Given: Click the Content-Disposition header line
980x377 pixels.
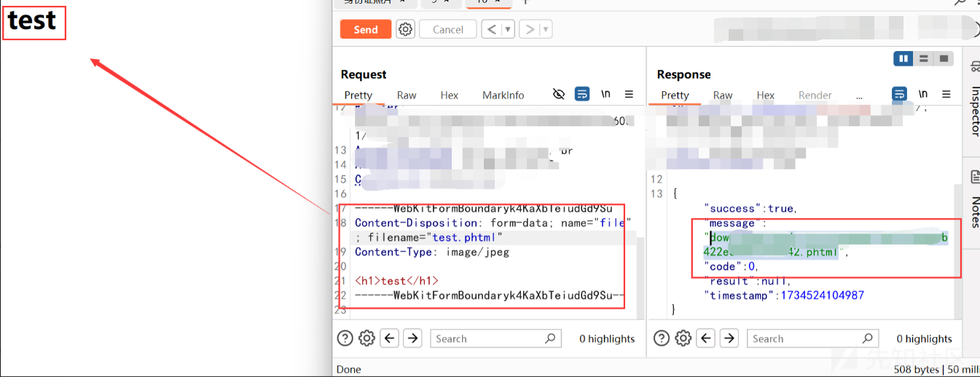Looking at the screenshot, I should pyautogui.click(x=493, y=223).
